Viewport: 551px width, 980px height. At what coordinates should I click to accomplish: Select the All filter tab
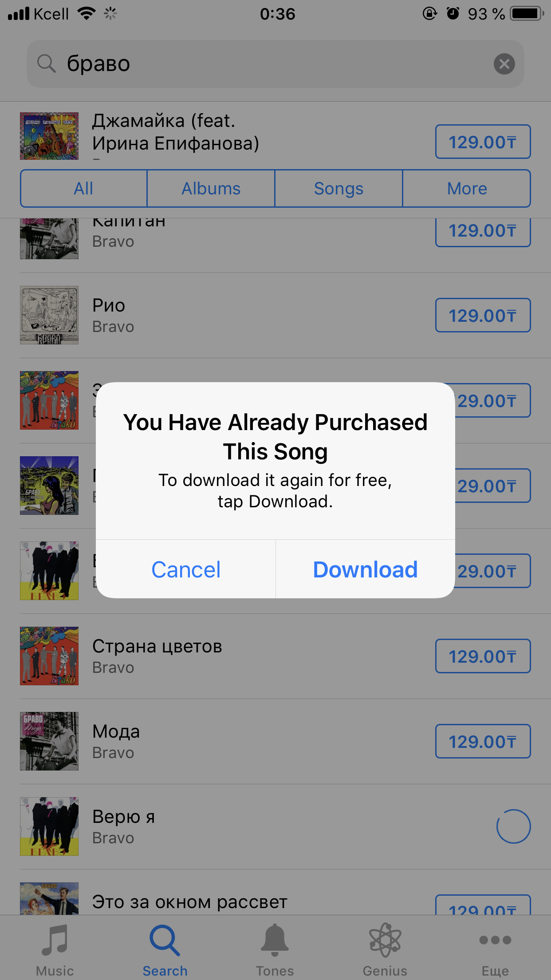pos(83,189)
